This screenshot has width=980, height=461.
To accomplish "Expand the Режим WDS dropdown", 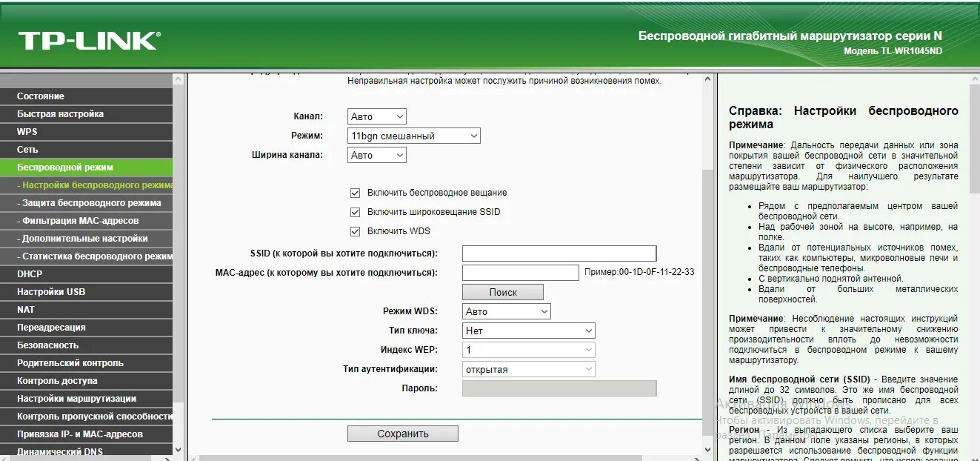I will (x=507, y=311).
